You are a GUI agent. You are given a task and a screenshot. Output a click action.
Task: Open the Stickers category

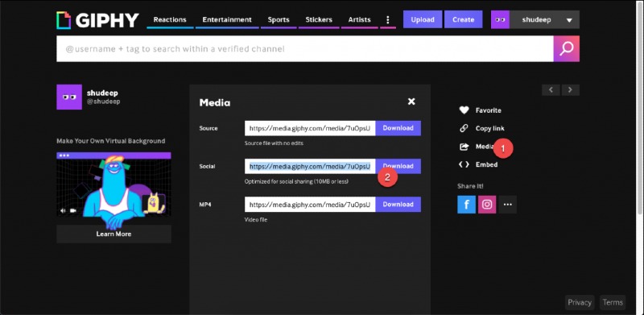[319, 20]
